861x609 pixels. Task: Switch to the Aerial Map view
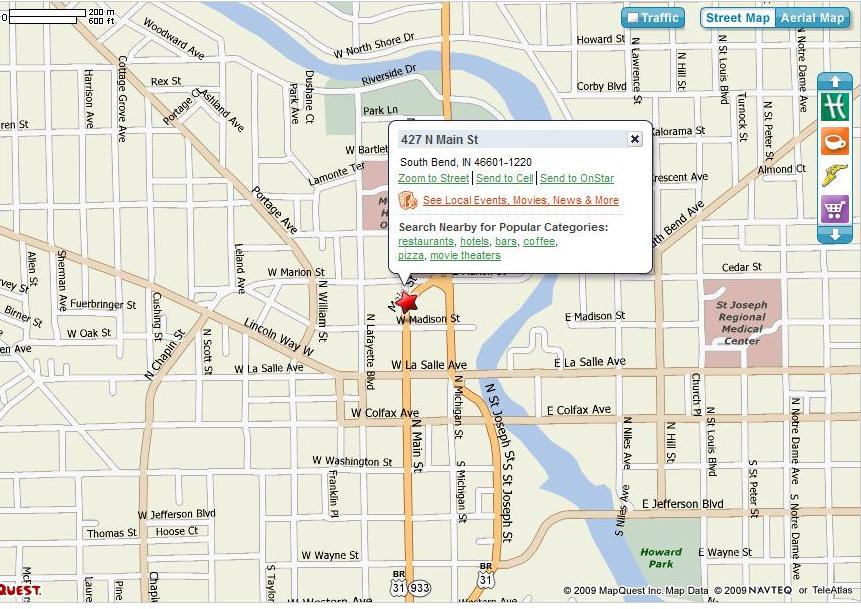pos(812,18)
